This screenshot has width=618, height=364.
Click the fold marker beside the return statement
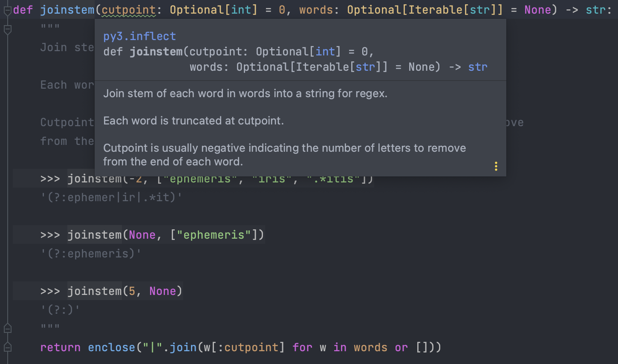tap(7, 347)
